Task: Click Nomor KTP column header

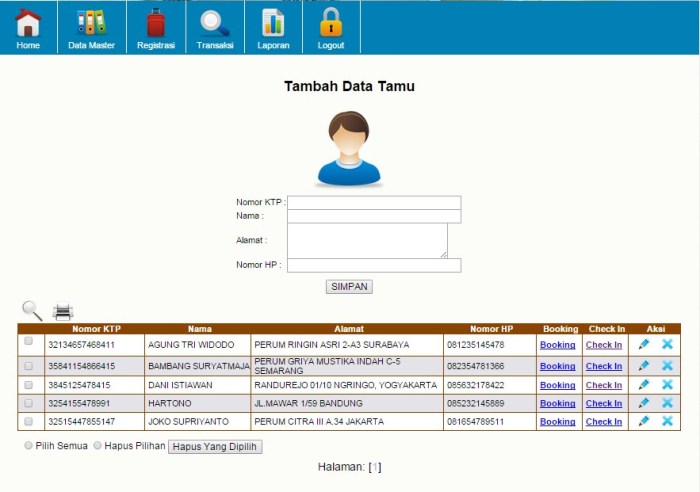Action: pos(96,329)
